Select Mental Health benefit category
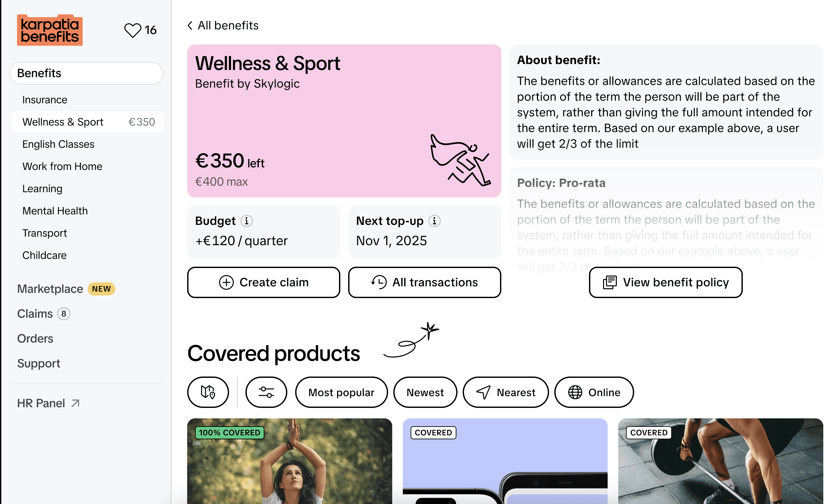839x504 pixels. pos(55,211)
